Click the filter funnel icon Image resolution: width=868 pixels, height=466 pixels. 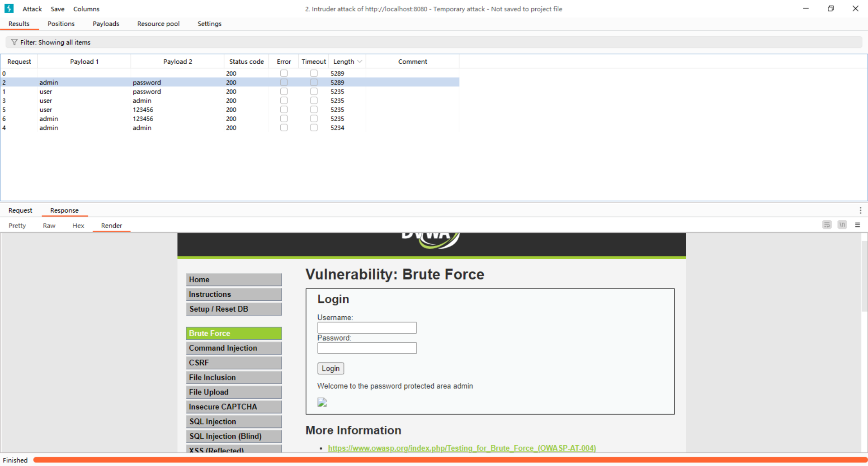tap(14, 42)
